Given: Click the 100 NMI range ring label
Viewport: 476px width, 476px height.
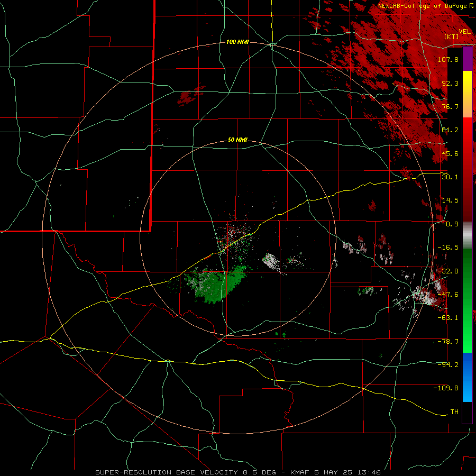Looking at the screenshot, I should 237,42.
